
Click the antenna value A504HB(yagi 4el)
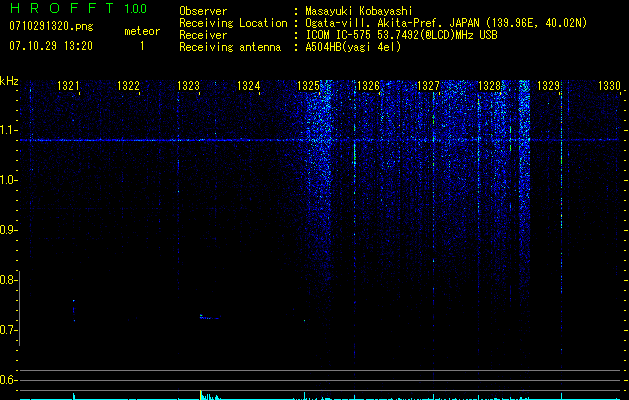click(x=353, y=47)
